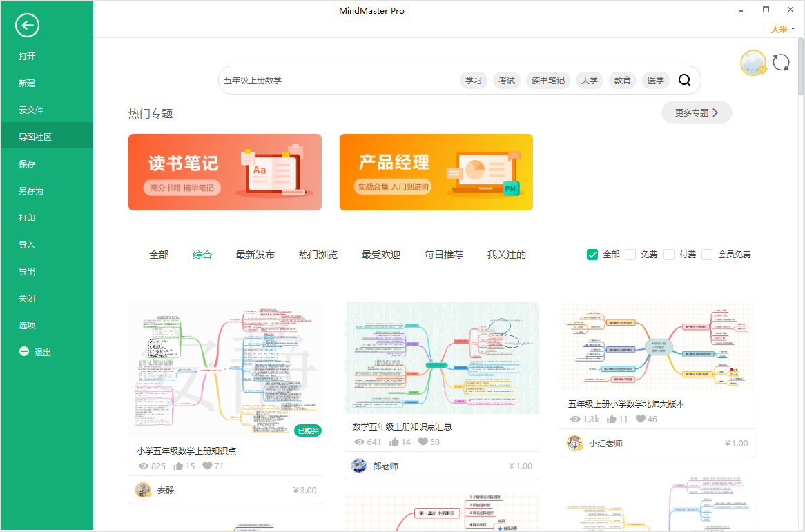Click thumbs-up icon on 小学五年级数学上册知识点
This screenshot has height=532, width=805.
tap(178, 466)
